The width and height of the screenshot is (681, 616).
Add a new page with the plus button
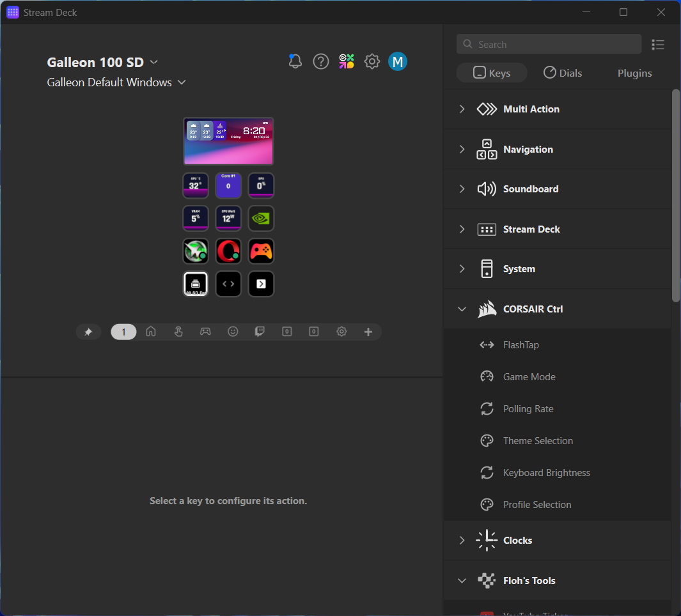pyautogui.click(x=368, y=332)
